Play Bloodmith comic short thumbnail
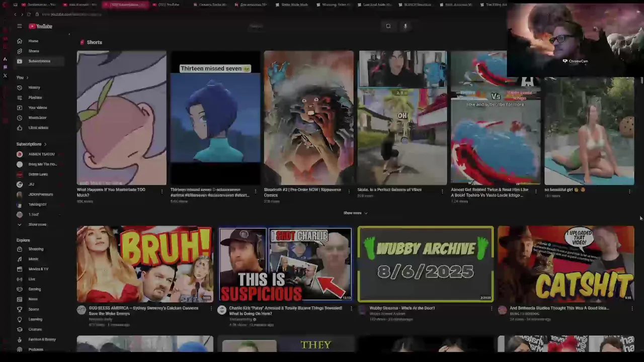 tap(309, 118)
